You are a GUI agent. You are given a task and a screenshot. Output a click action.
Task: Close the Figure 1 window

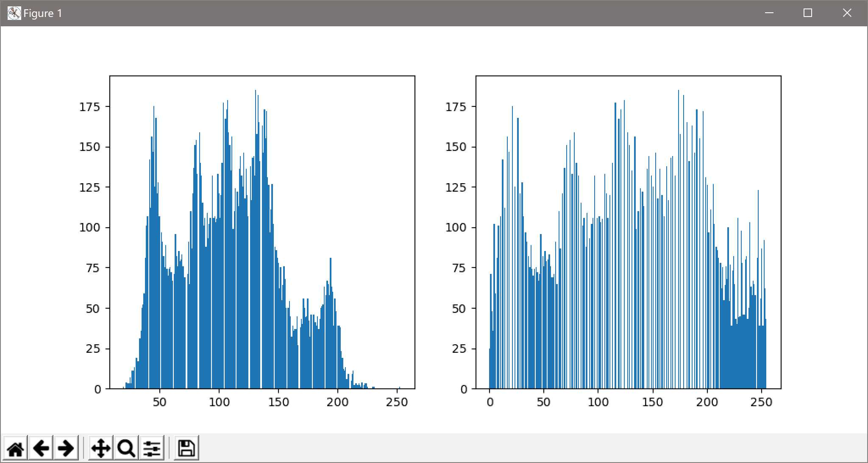pos(847,13)
